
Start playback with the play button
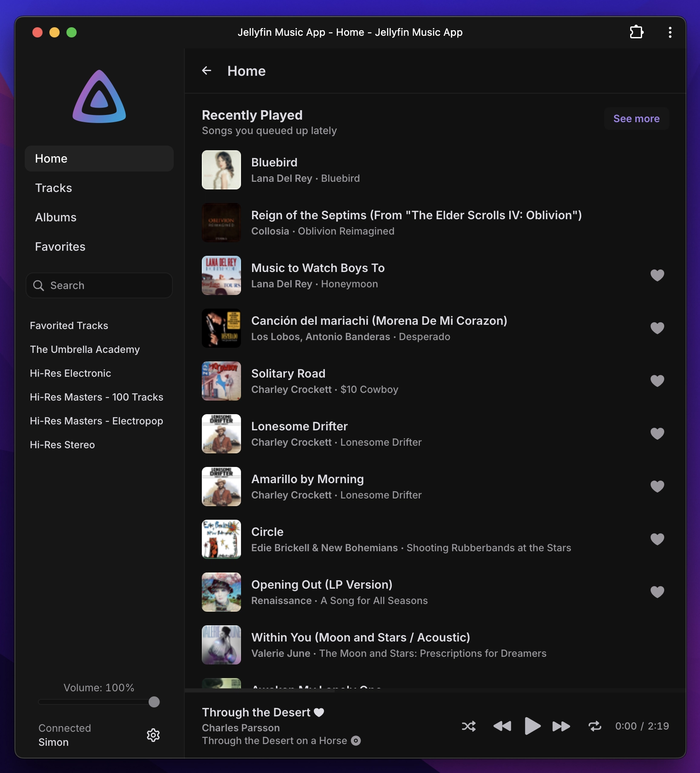click(532, 726)
